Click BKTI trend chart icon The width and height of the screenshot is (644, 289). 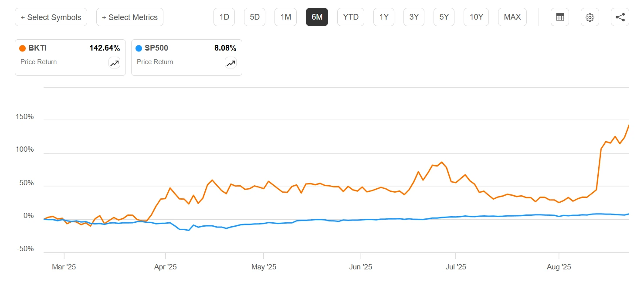(x=114, y=63)
